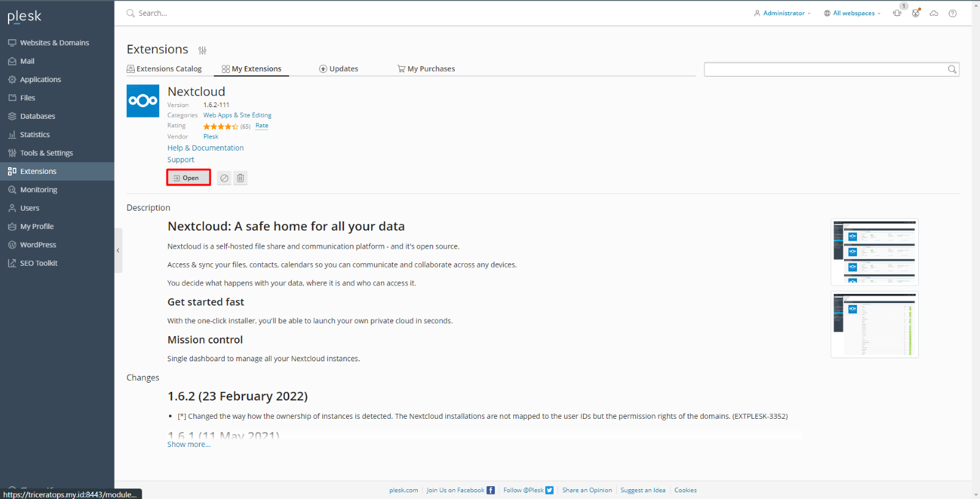Click the Rate link
This screenshot has height=499, width=980.
[x=262, y=126]
